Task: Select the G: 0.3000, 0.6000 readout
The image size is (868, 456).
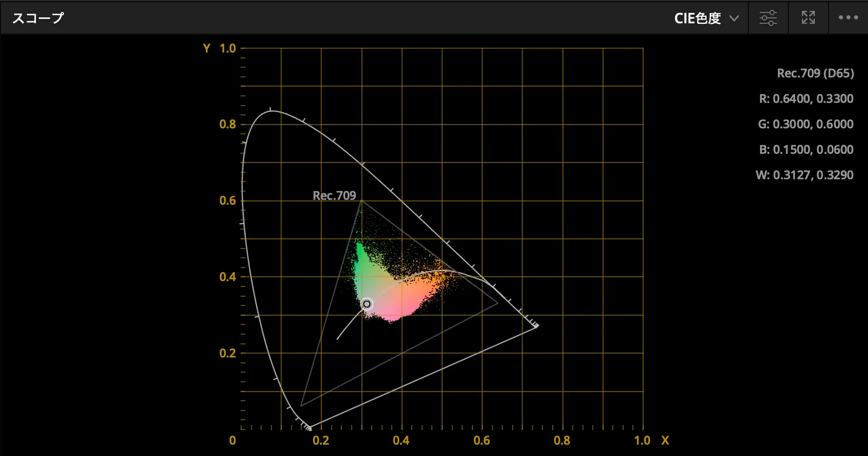Action: 805,124
